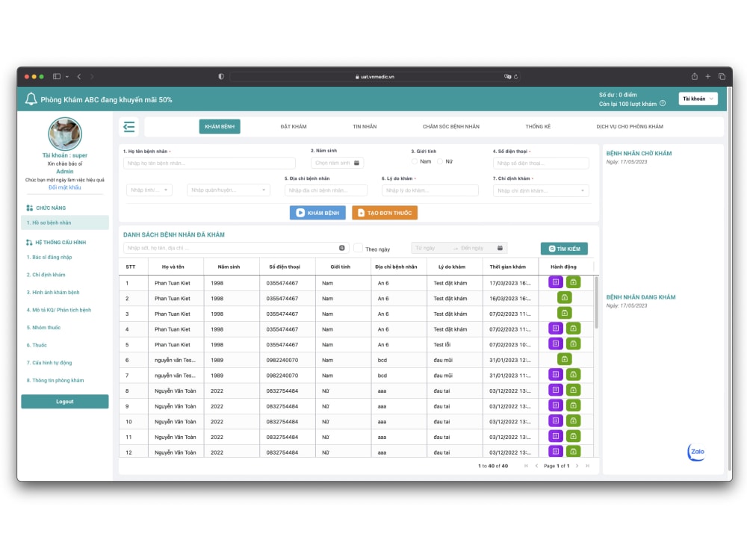Viewport: 747px width, 560px height.
Task: Go to previous page arrow in pagination
Action: pos(536,466)
